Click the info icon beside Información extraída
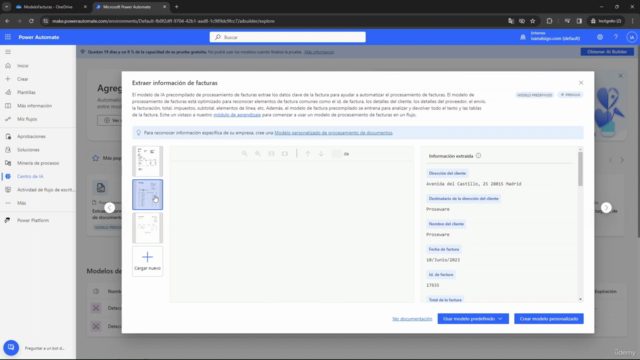The width and height of the screenshot is (640, 360). pyautogui.click(x=478, y=156)
